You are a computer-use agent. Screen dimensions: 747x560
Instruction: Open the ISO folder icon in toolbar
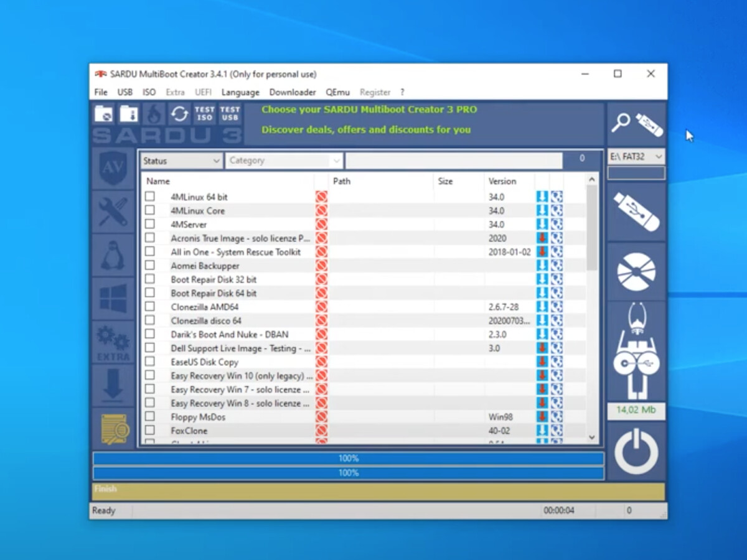click(x=104, y=114)
